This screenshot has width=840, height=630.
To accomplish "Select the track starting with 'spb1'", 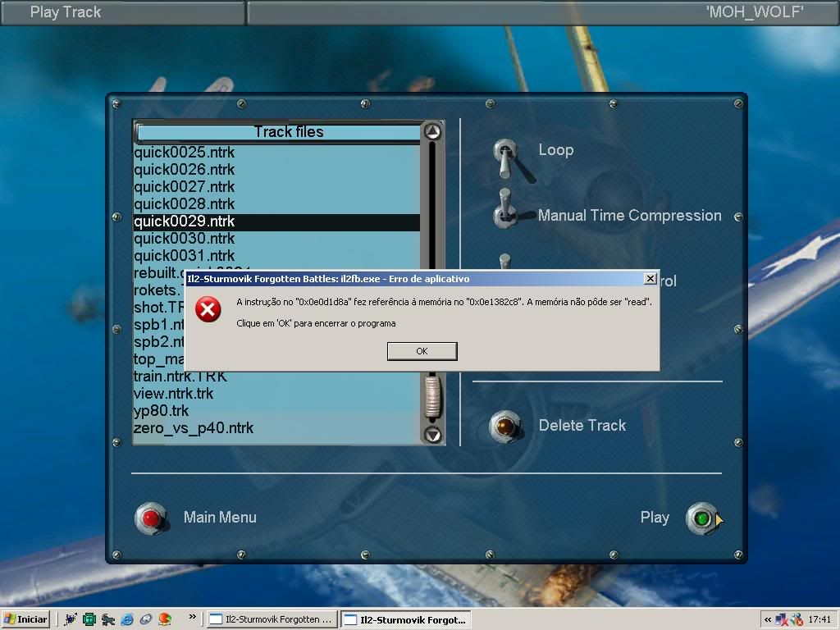I will (x=158, y=325).
